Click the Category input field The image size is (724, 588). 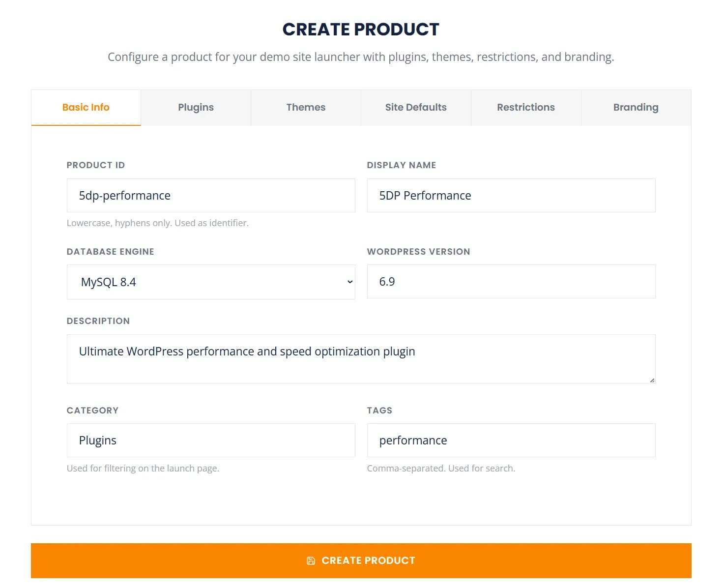[x=211, y=440]
